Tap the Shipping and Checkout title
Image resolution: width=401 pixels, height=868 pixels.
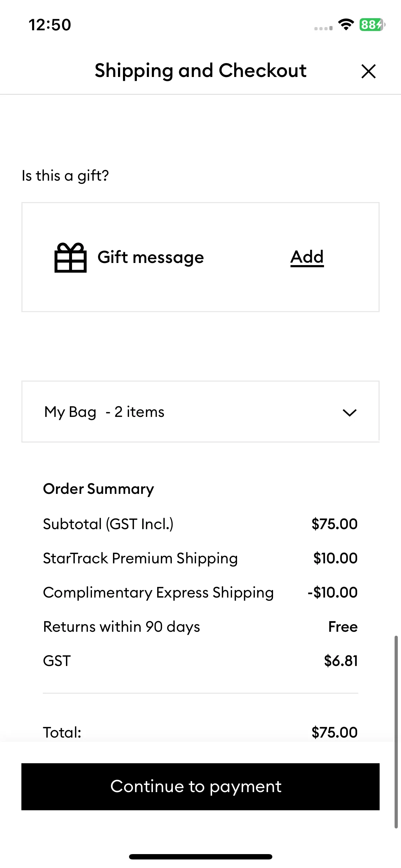200,71
